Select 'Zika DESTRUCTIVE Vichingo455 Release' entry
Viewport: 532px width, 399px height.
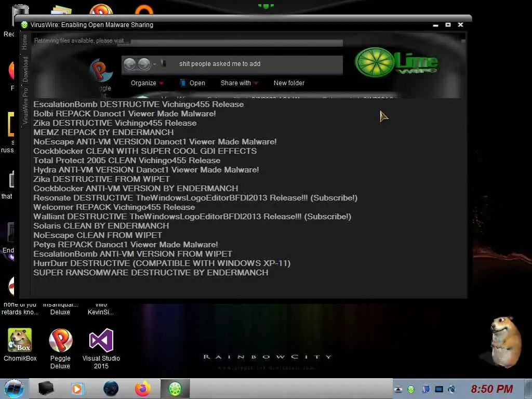(x=115, y=123)
